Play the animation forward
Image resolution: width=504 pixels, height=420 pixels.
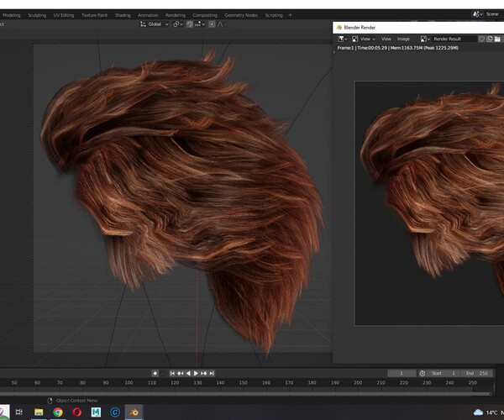pyautogui.click(x=196, y=373)
